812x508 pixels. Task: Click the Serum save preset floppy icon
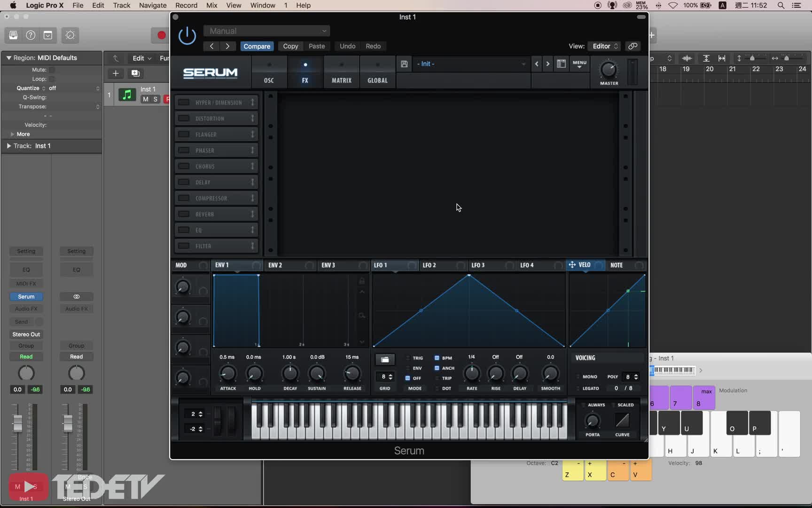tap(404, 64)
